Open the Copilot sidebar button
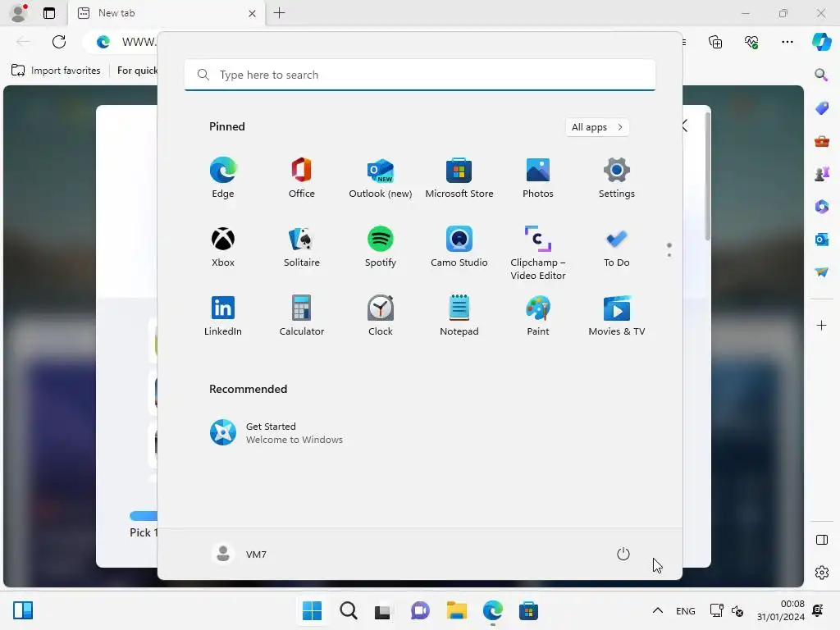The width and height of the screenshot is (840, 630). click(x=821, y=42)
